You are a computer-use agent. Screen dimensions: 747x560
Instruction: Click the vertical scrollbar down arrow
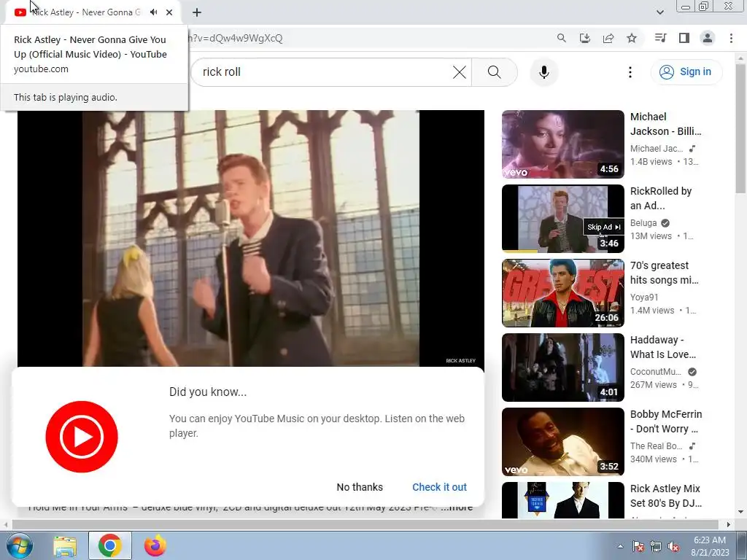[740, 512]
